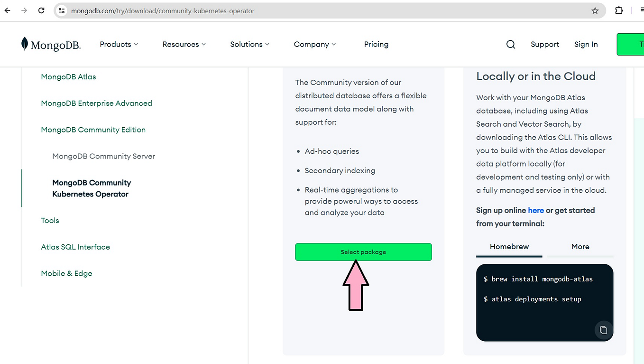Expand the Products dropdown

click(x=119, y=44)
